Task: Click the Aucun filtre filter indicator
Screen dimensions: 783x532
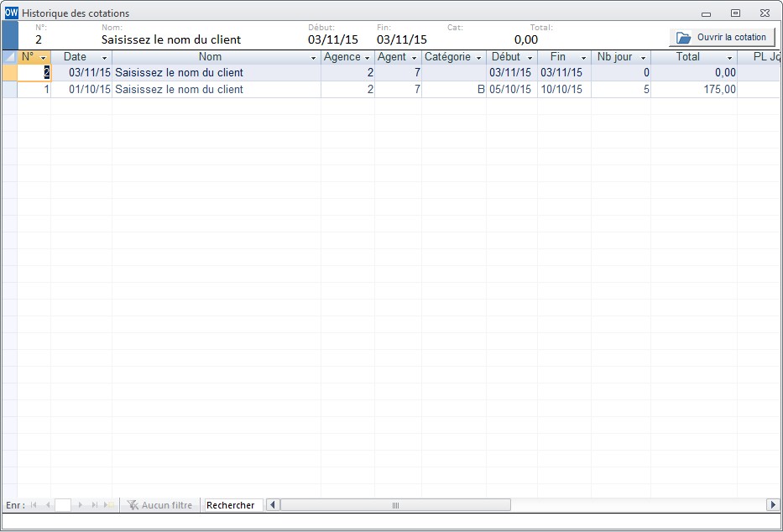Action: click(x=159, y=505)
